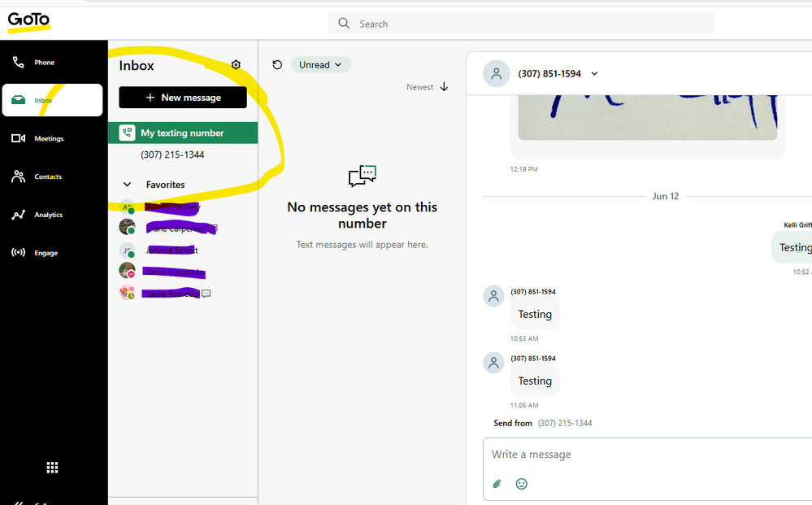Open Inbox settings gear
812x505 pixels.
pyautogui.click(x=236, y=65)
